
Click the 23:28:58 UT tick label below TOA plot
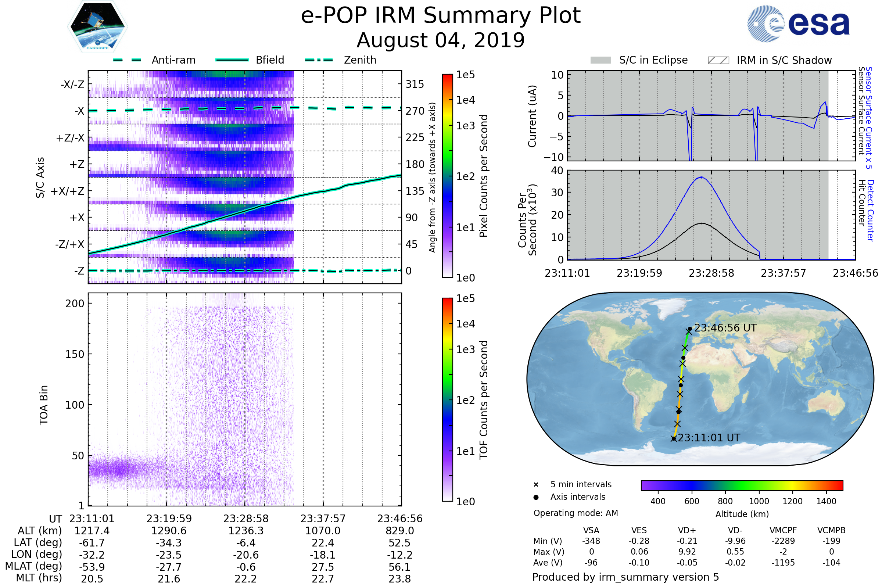point(246,519)
